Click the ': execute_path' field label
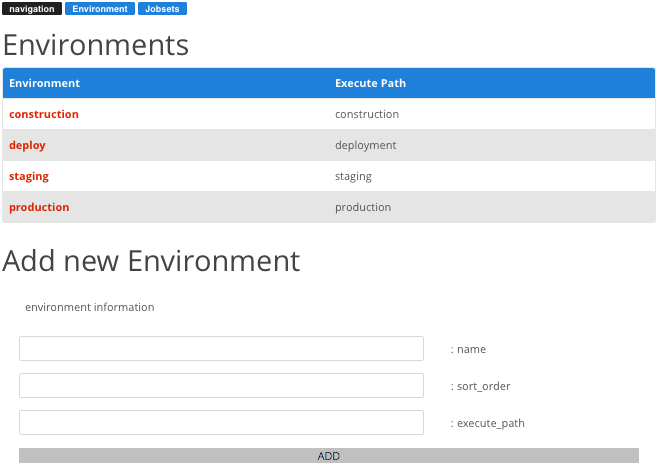This screenshot has width=659, height=472. (x=488, y=423)
